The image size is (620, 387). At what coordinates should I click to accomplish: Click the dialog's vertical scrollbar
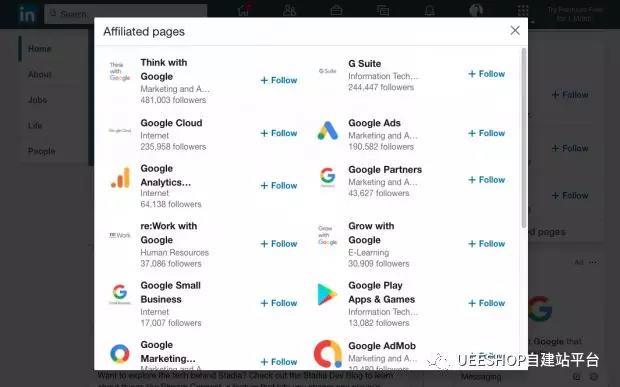click(524, 138)
